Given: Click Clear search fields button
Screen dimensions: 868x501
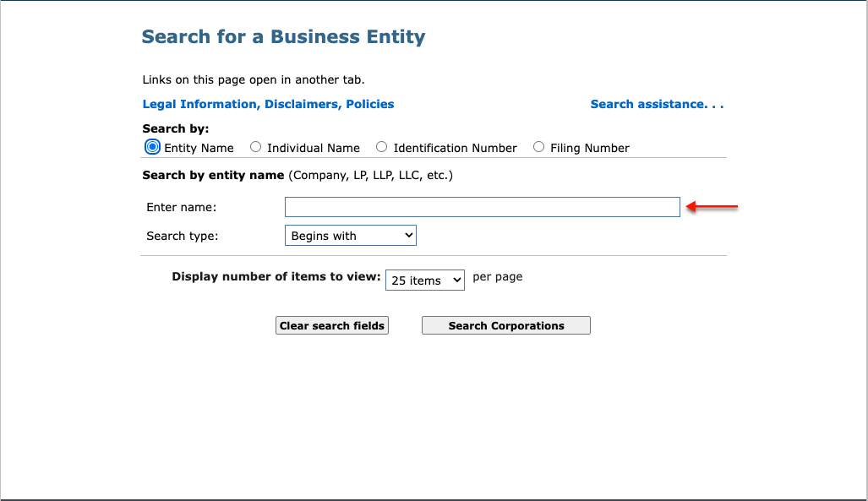Looking at the screenshot, I should [332, 325].
